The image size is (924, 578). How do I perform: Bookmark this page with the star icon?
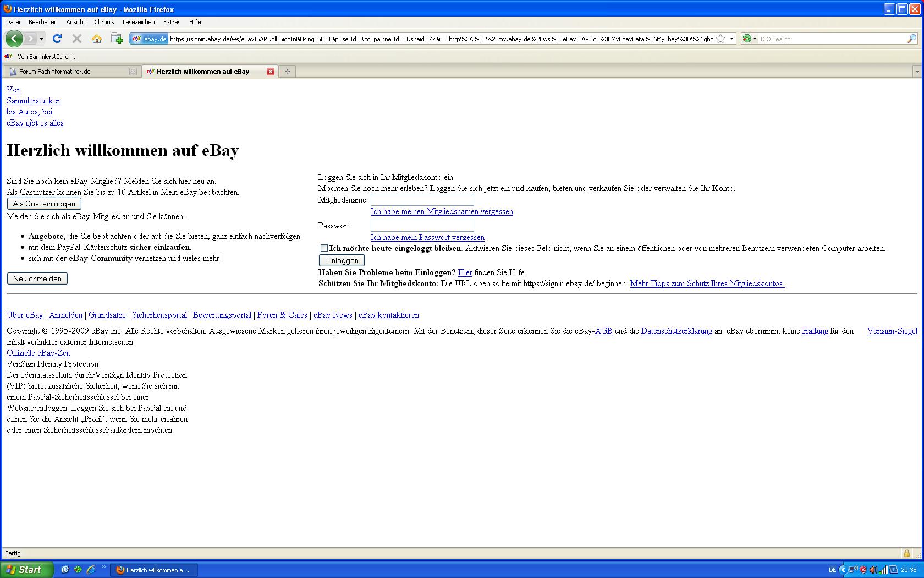tap(721, 39)
